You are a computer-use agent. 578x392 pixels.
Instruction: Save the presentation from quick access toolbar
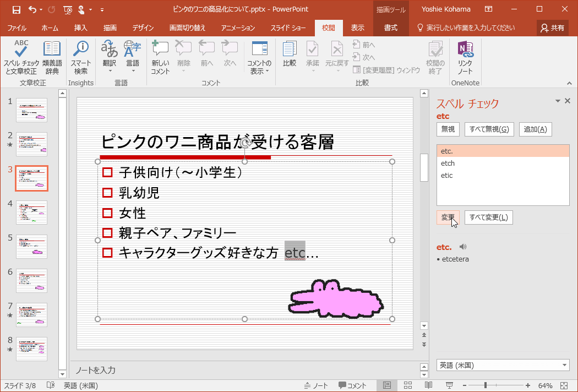[x=16, y=9]
